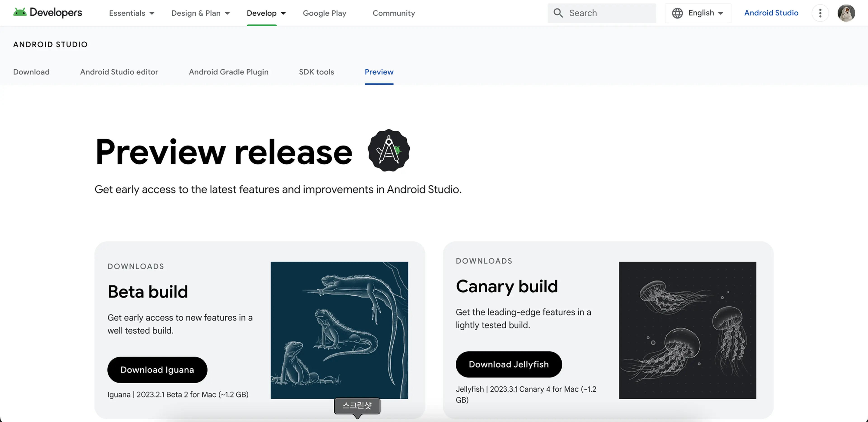Click the 스크린샷 tooltip label
Image resolution: width=868 pixels, height=422 pixels.
click(357, 405)
